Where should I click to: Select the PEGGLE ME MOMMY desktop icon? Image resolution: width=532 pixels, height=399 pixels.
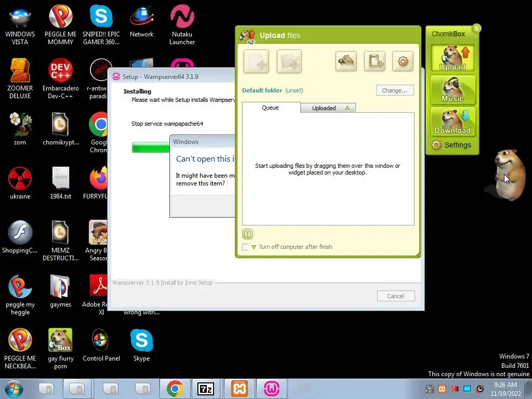coord(60,24)
